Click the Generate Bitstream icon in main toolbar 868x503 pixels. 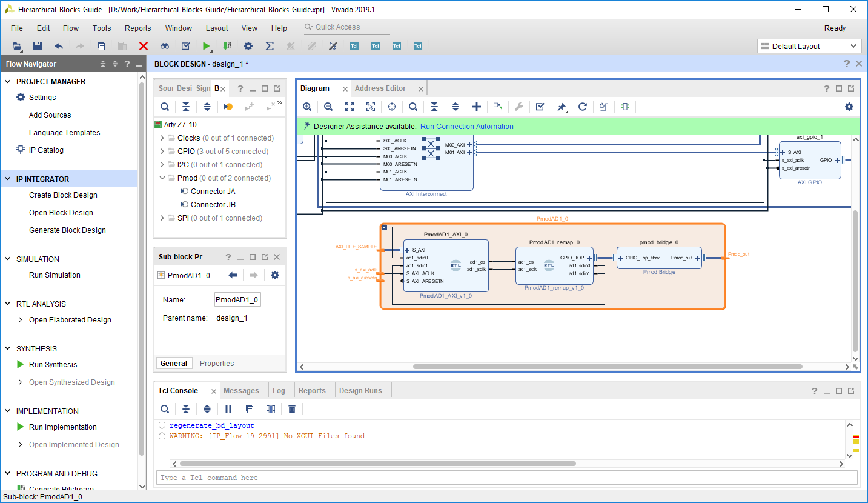227,46
